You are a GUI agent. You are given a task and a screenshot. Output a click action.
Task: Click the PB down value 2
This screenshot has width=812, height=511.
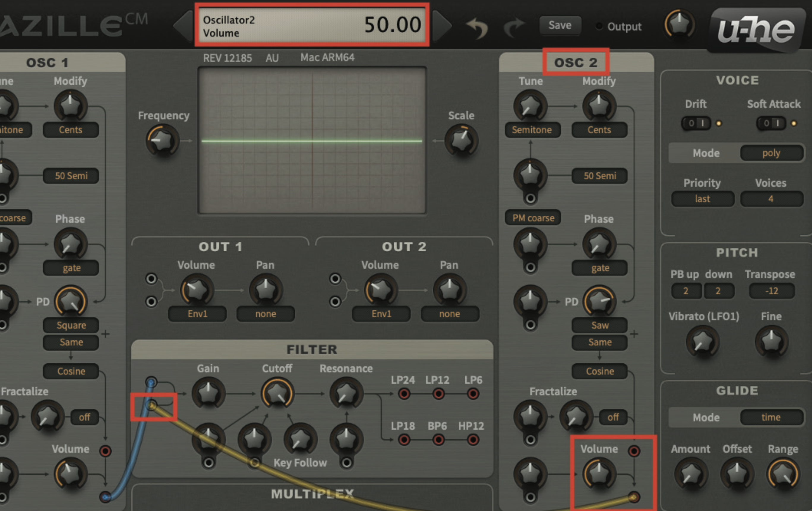[x=718, y=291]
